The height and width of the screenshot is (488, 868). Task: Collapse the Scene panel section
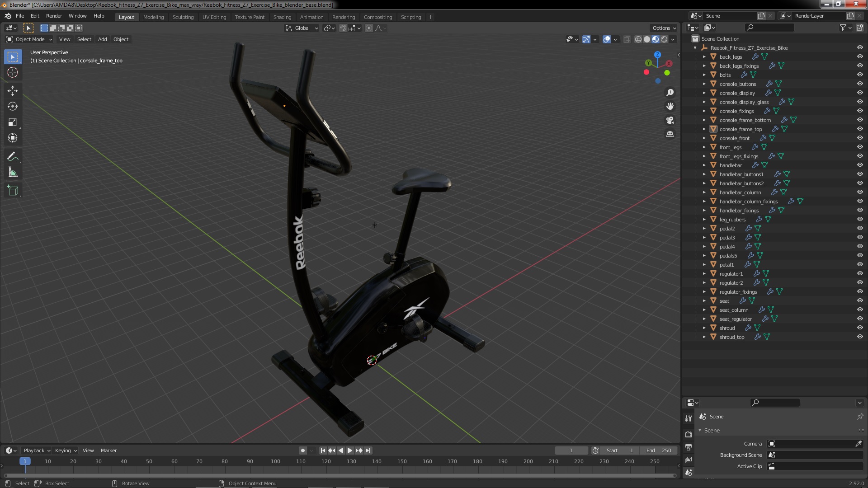point(700,431)
